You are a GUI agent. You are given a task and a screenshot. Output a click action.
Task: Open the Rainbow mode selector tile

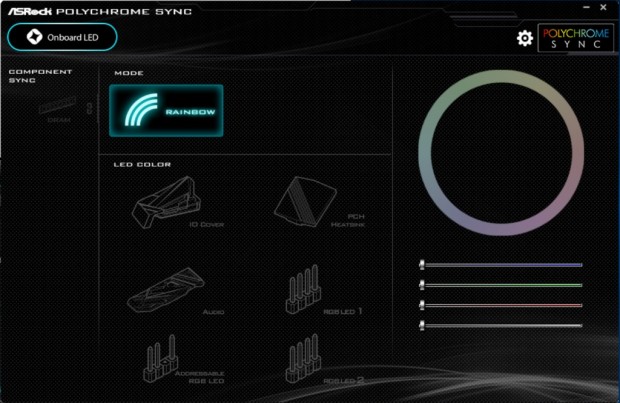tap(166, 111)
